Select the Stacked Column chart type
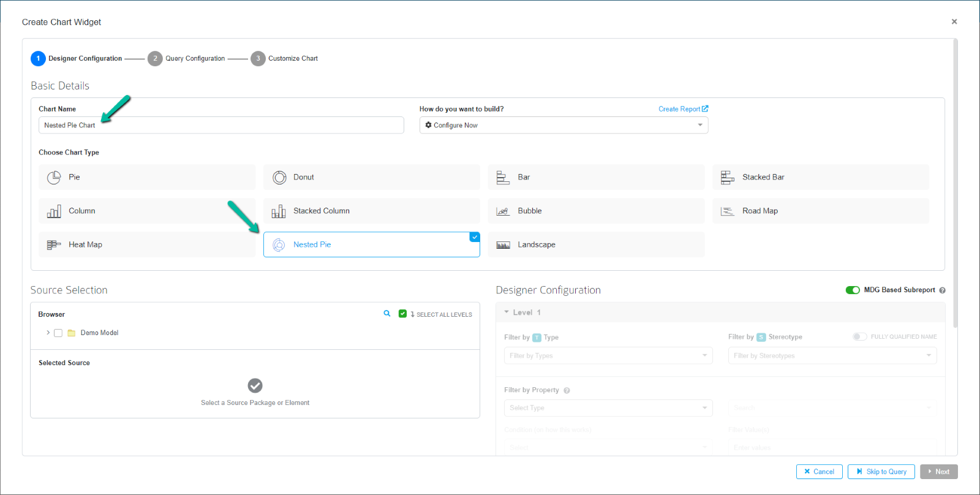The image size is (980, 495). [372, 211]
